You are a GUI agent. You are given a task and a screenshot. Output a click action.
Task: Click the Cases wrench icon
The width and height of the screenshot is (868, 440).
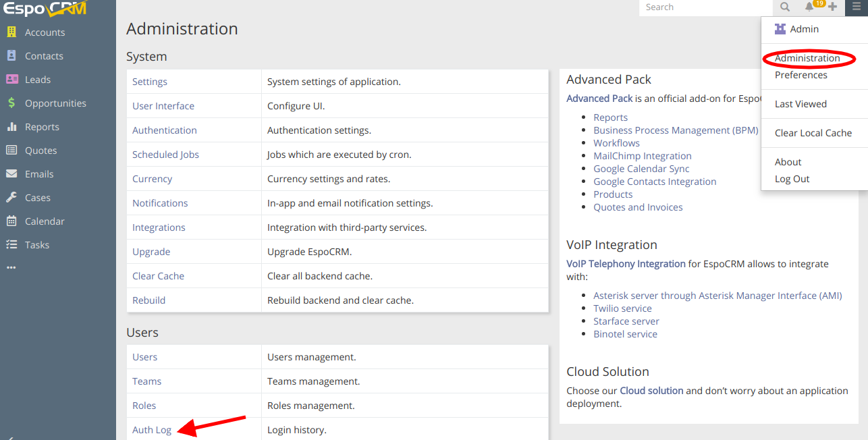point(11,197)
